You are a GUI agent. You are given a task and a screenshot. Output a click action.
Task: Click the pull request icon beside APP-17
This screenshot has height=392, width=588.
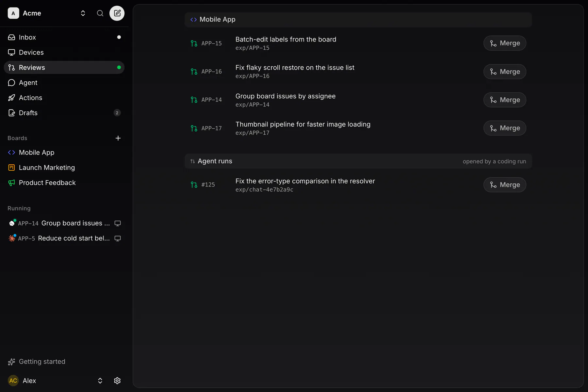pyautogui.click(x=194, y=128)
